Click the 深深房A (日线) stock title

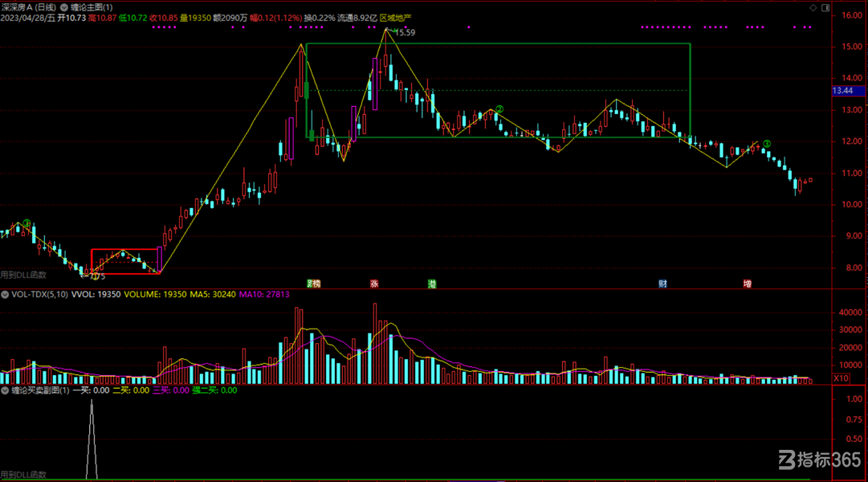coord(28,7)
